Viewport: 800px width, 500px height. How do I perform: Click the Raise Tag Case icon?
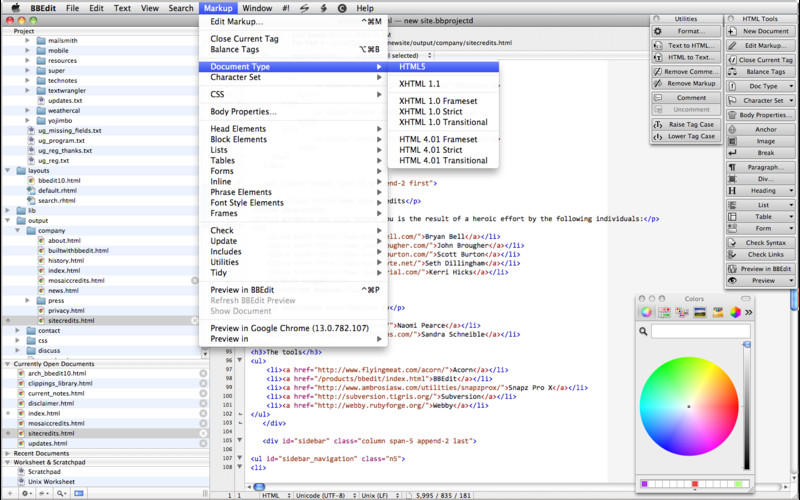(658, 124)
